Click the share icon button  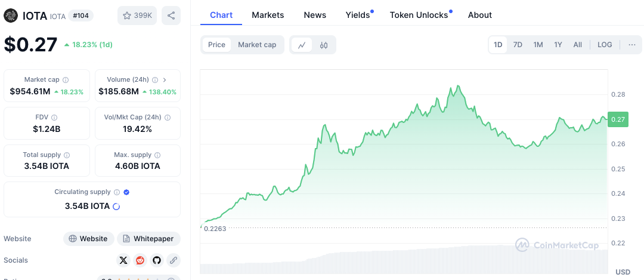click(x=171, y=16)
